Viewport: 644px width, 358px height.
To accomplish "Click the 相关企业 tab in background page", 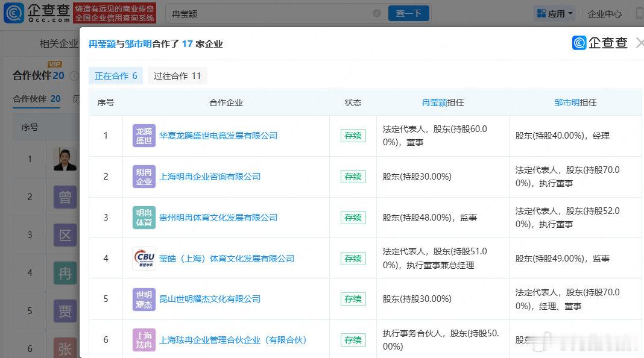I will (x=58, y=44).
